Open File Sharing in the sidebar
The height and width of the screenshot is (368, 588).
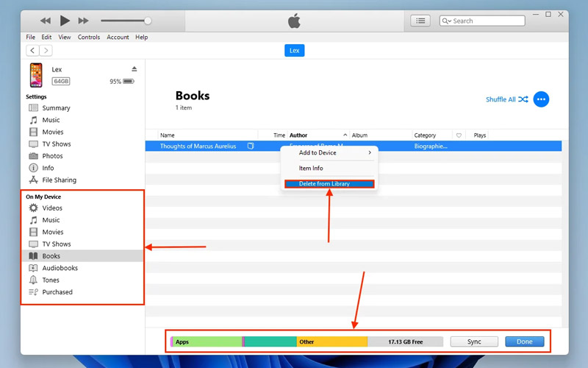click(59, 180)
